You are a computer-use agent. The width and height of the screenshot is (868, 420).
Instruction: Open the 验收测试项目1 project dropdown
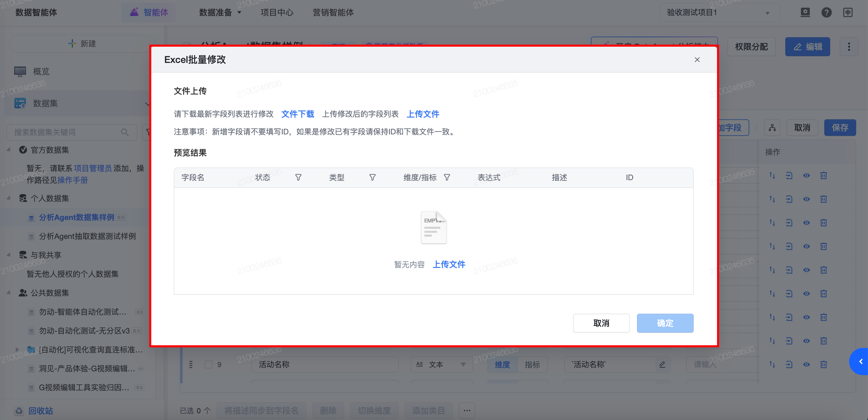pos(719,13)
